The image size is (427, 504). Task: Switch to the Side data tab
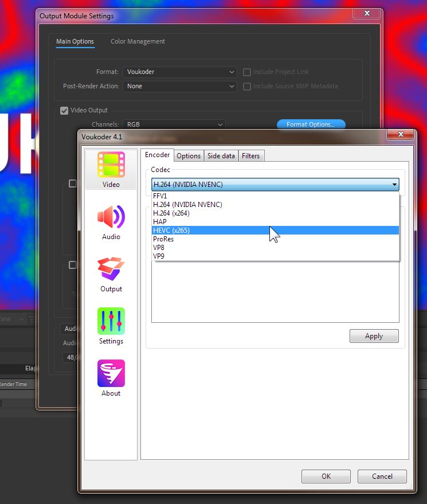point(221,156)
